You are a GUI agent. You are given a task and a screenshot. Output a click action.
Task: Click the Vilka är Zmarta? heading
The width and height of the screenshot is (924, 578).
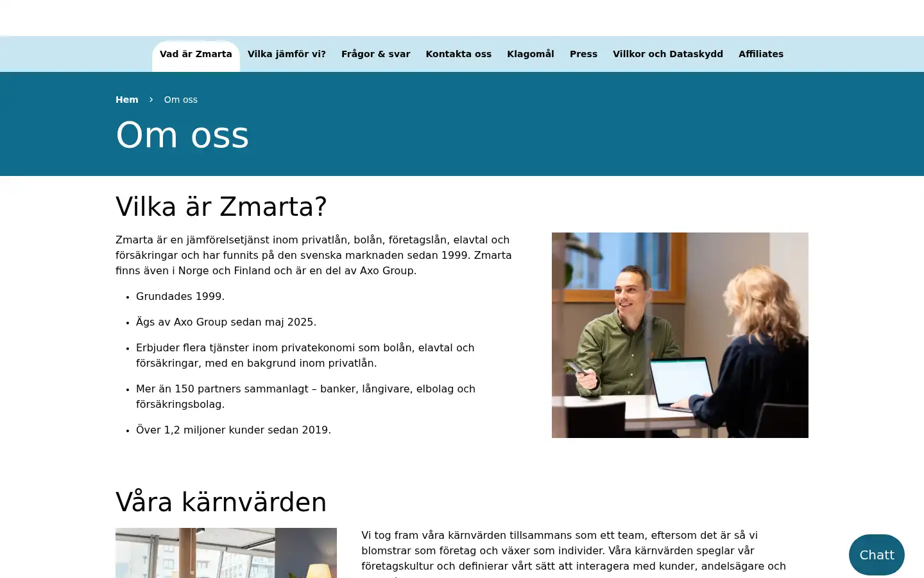[221, 207]
